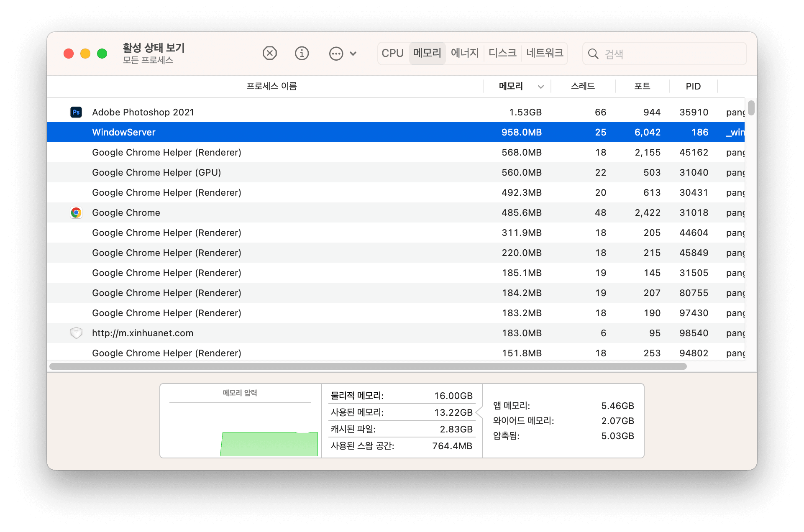
Task: Select Chrome Helper Renderer using 185.1MB
Action: pos(396,273)
